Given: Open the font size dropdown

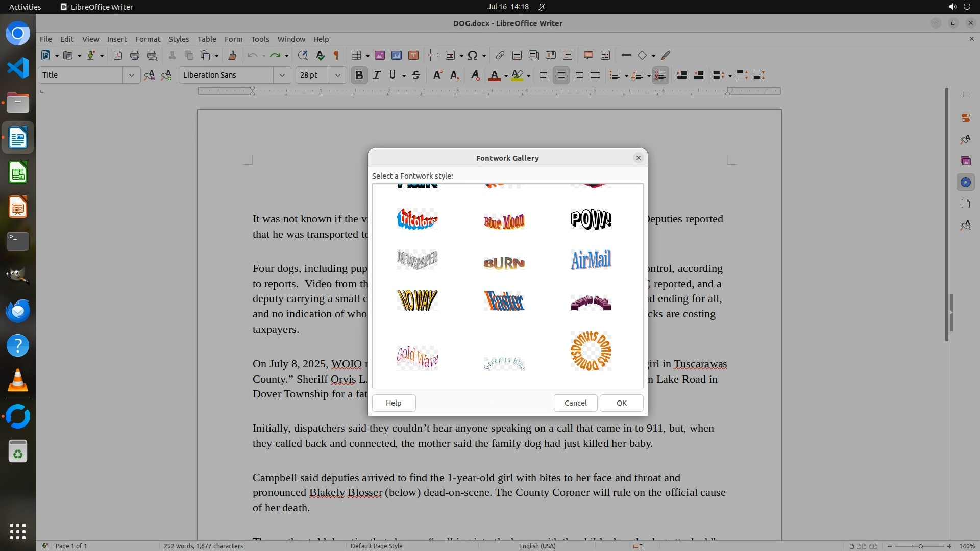Looking at the screenshot, I should [337, 76].
